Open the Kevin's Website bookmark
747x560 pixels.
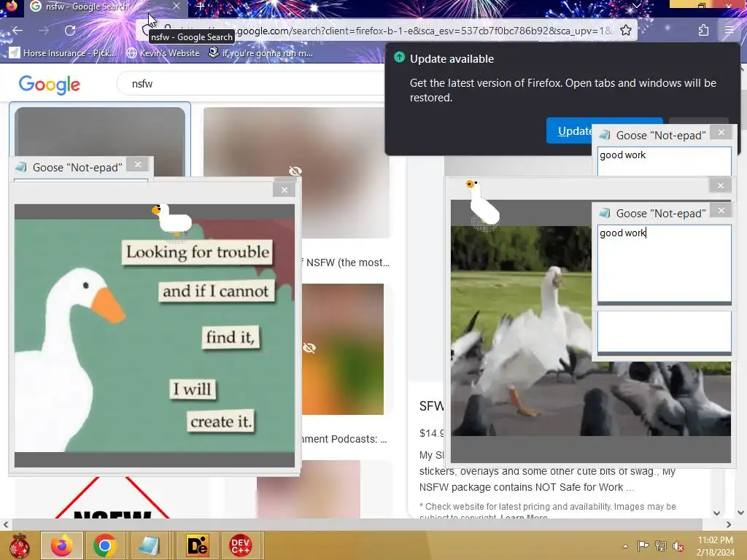click(x=163, y=52)
